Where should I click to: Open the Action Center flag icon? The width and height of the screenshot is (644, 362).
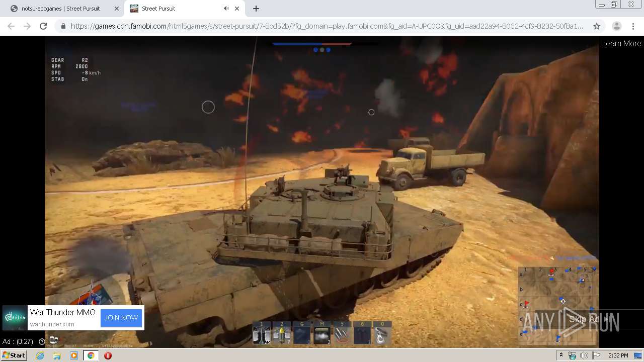pyautogui.click(x=596, y=355)
